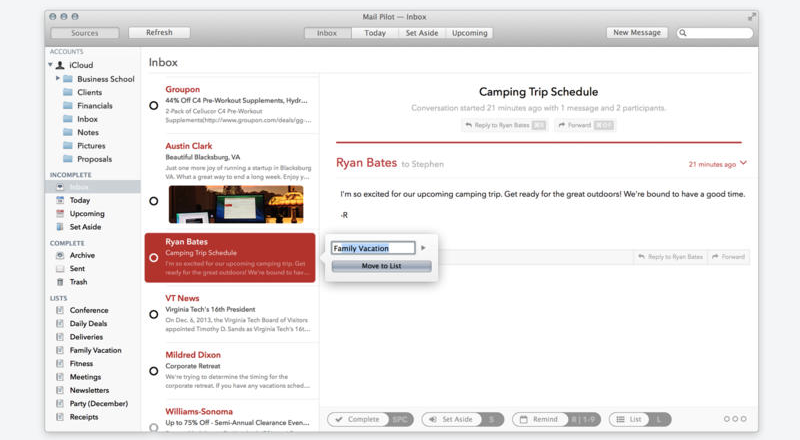Select the Notes folder icon
The width and height of the screenshot is (800, 440).
pyautogui.click(x=67, y=132)
